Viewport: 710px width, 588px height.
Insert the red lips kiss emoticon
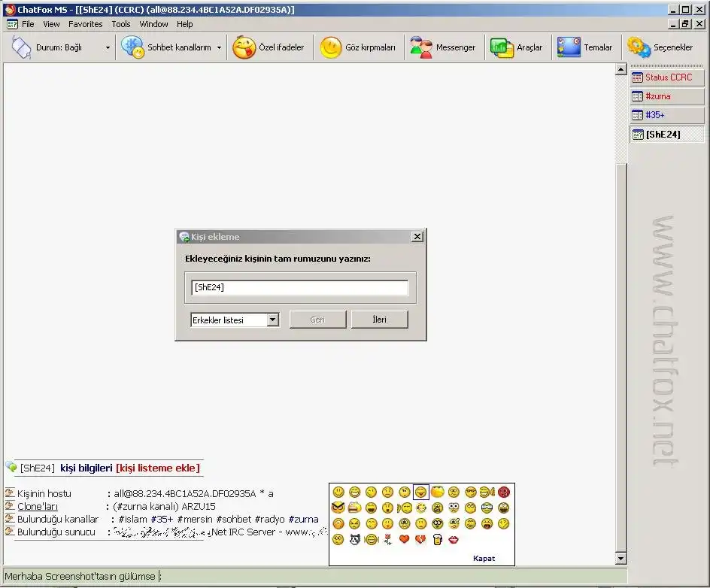pos(454,539)
